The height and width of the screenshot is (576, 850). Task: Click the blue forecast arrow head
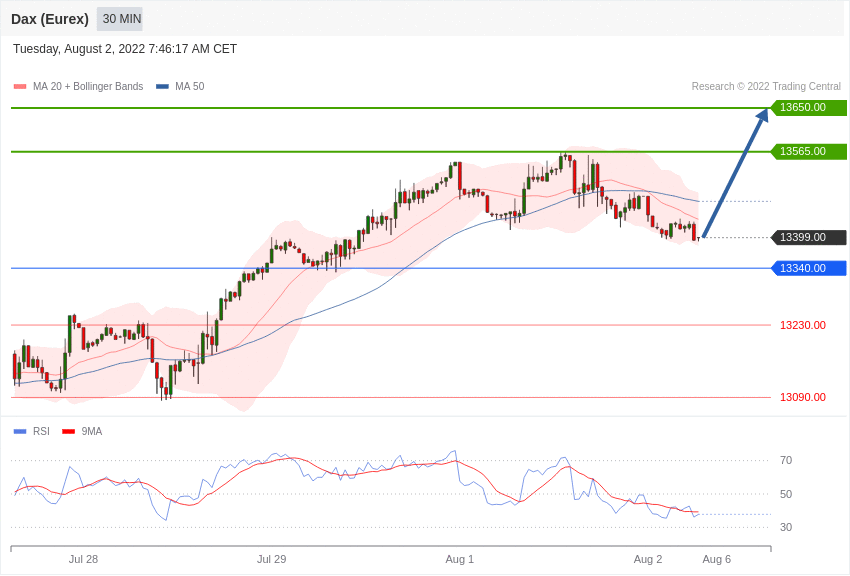click(763, 115)
